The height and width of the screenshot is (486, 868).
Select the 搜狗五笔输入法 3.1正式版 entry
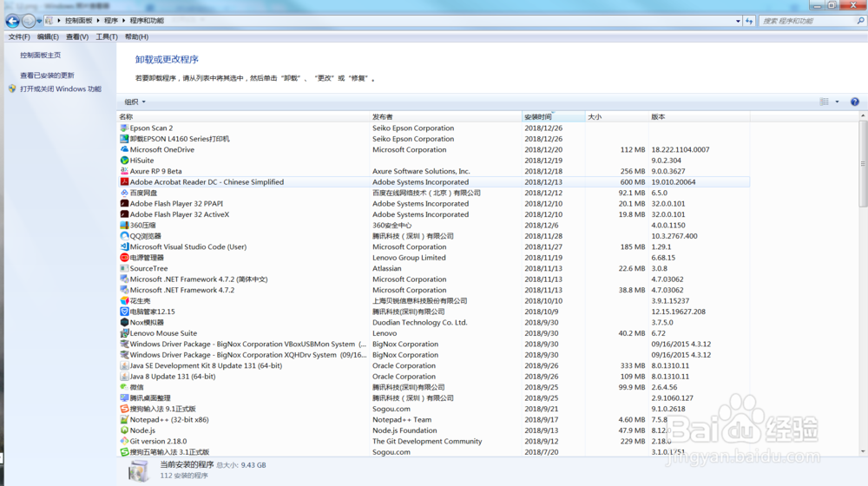(434, 451)
